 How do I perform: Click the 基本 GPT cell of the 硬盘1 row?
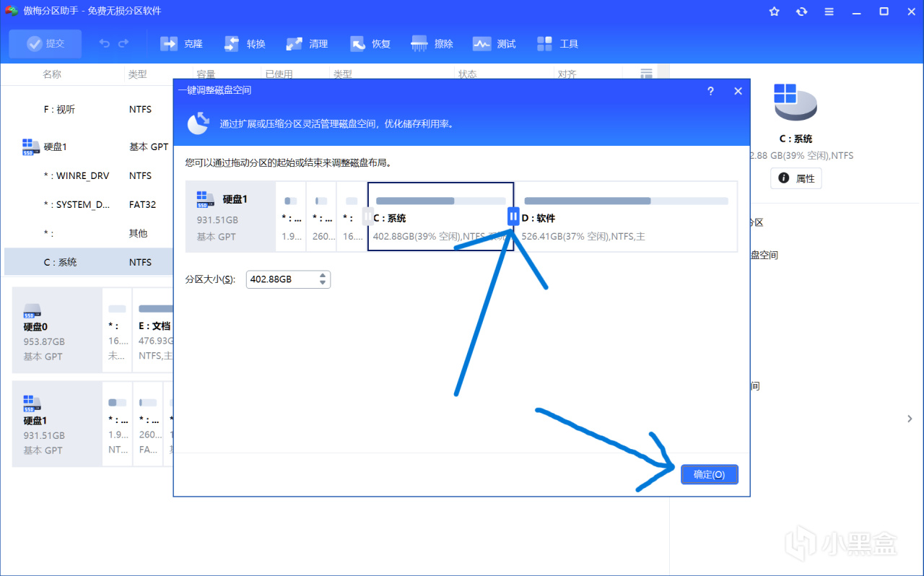pos(149,147)
